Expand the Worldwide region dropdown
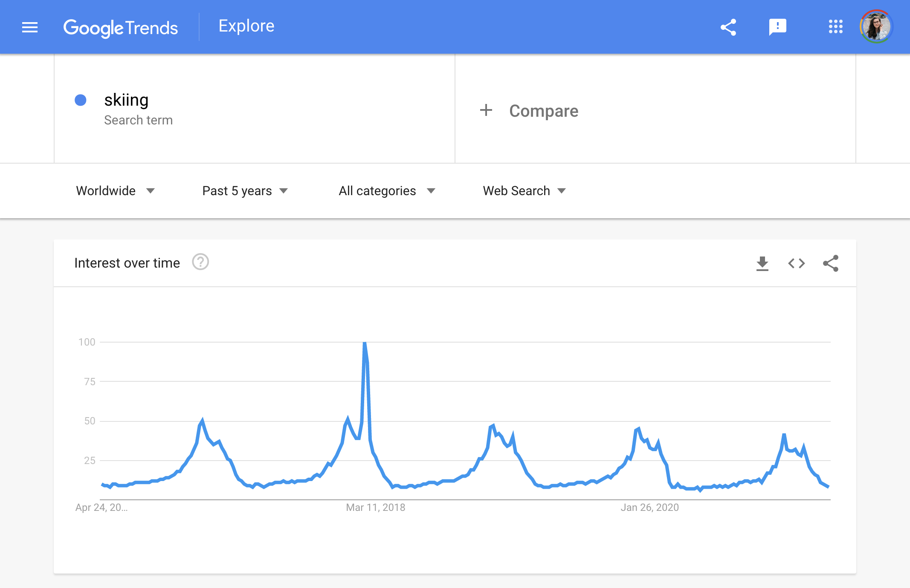The image size is (910, 588). [x=115, y=191]
